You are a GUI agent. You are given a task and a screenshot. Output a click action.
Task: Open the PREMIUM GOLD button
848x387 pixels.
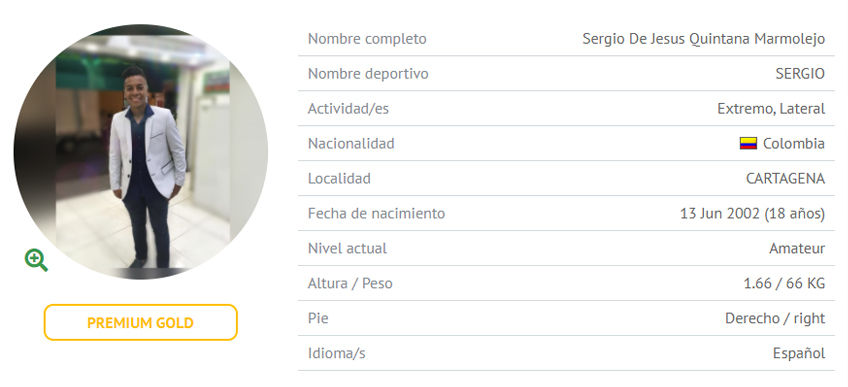pyautogui.click(x=141, y=323)
